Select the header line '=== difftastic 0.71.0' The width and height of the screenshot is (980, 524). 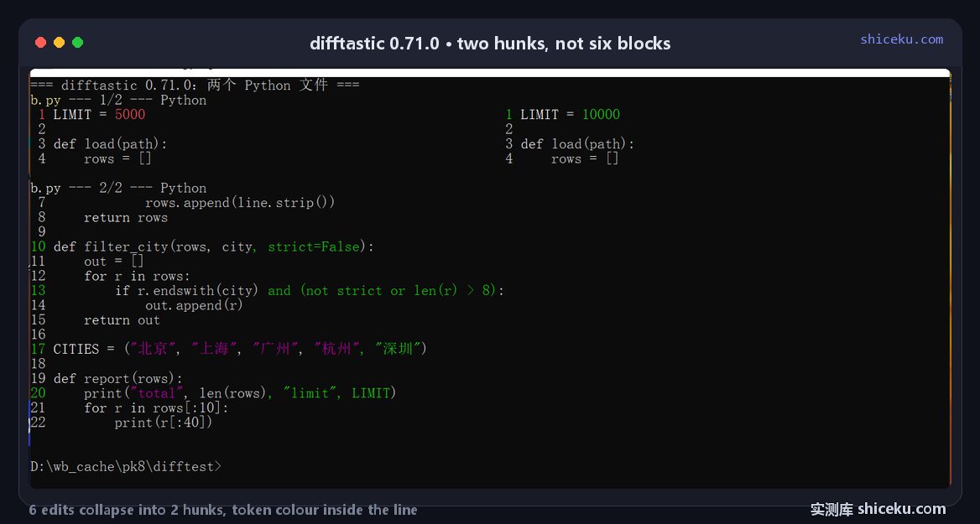tap(114, 85)
